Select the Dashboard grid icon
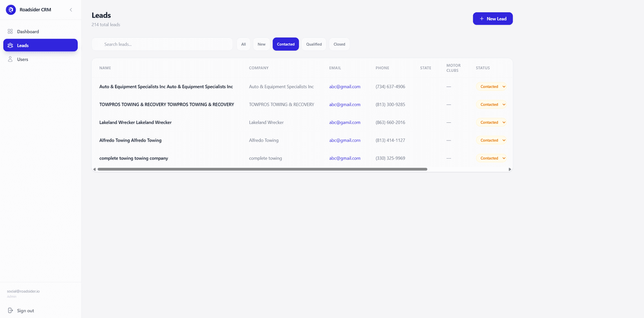 [x=10, y=31]
